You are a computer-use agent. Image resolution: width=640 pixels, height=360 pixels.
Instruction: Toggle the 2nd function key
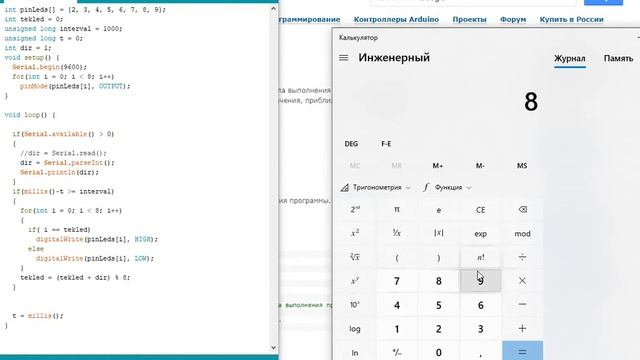coord(355,209)
